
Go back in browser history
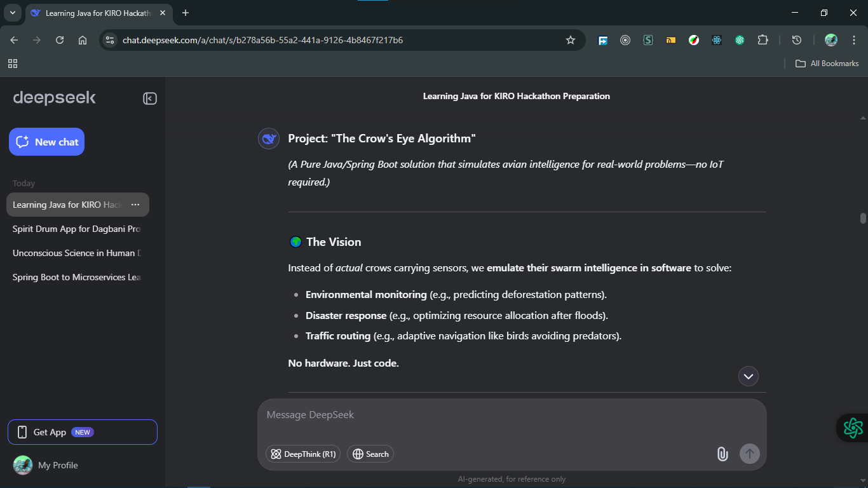14,40
